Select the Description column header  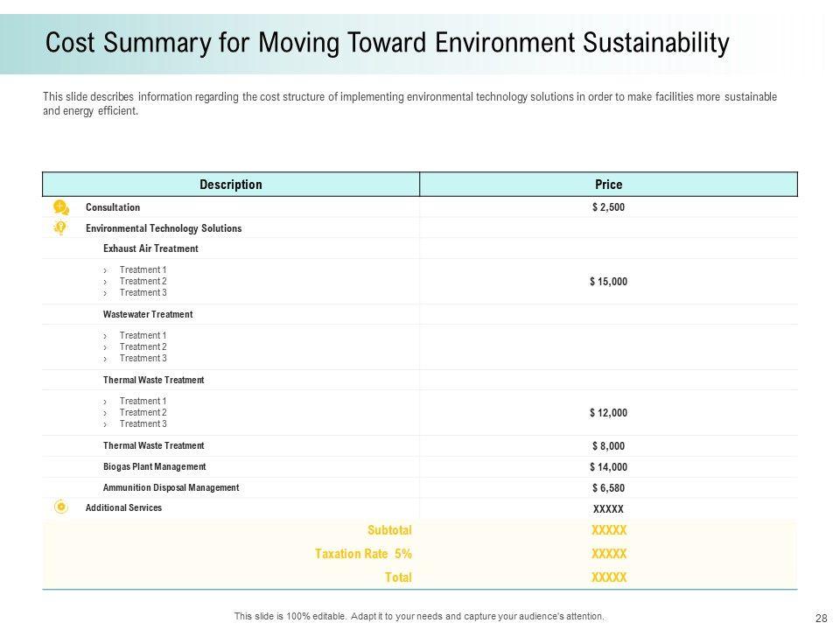pos(231,185)
